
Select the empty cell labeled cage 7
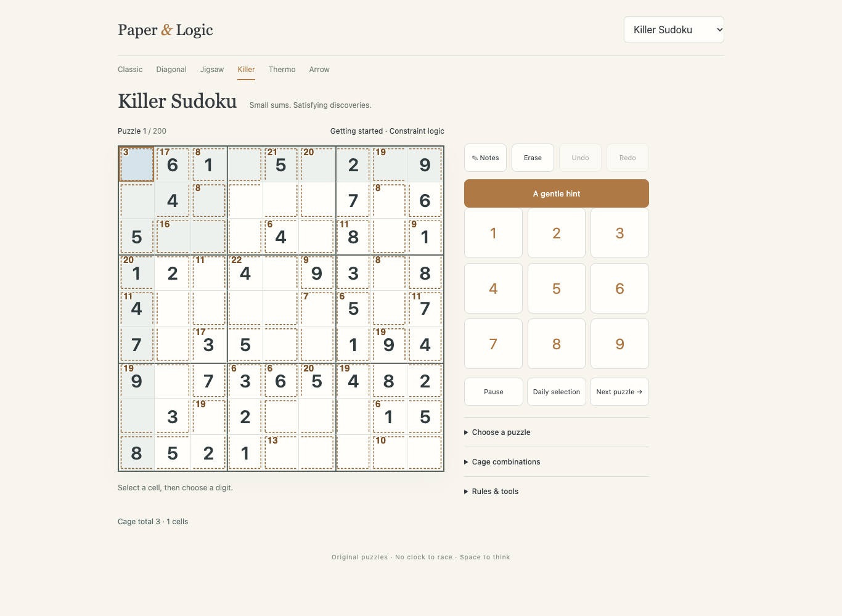317,309
